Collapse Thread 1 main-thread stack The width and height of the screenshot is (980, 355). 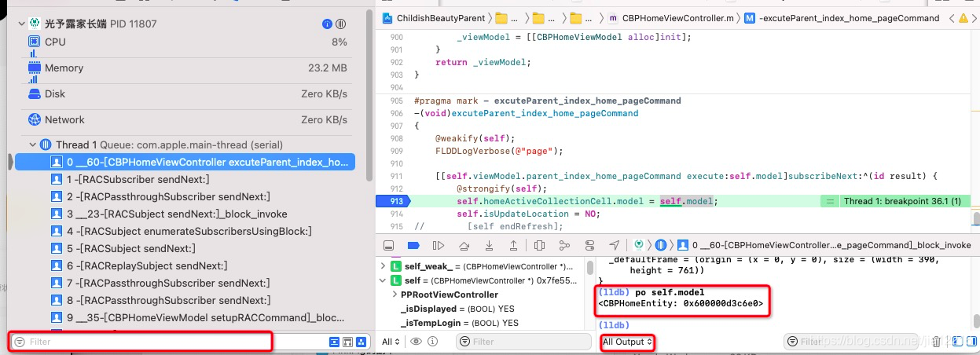click(32, 145)
